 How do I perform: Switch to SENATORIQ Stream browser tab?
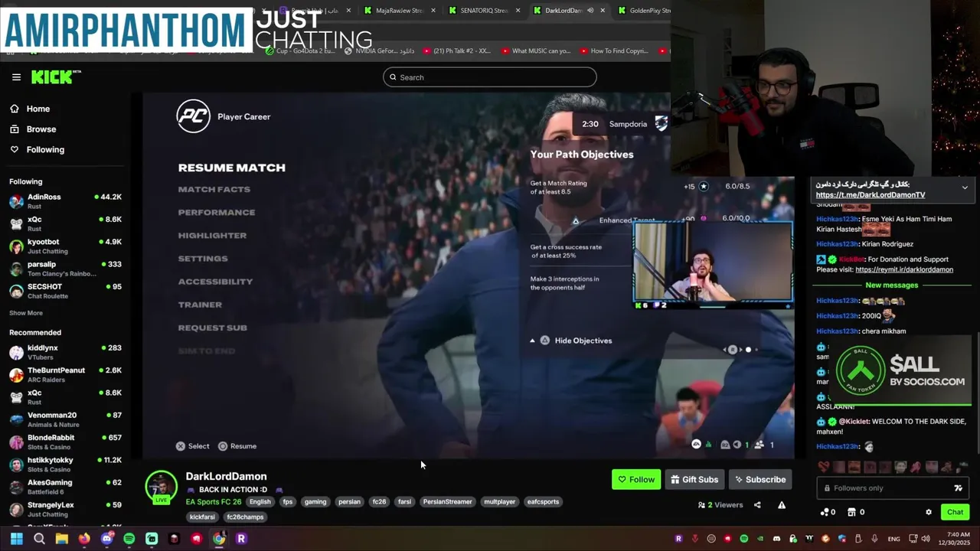tap(482, 11)
